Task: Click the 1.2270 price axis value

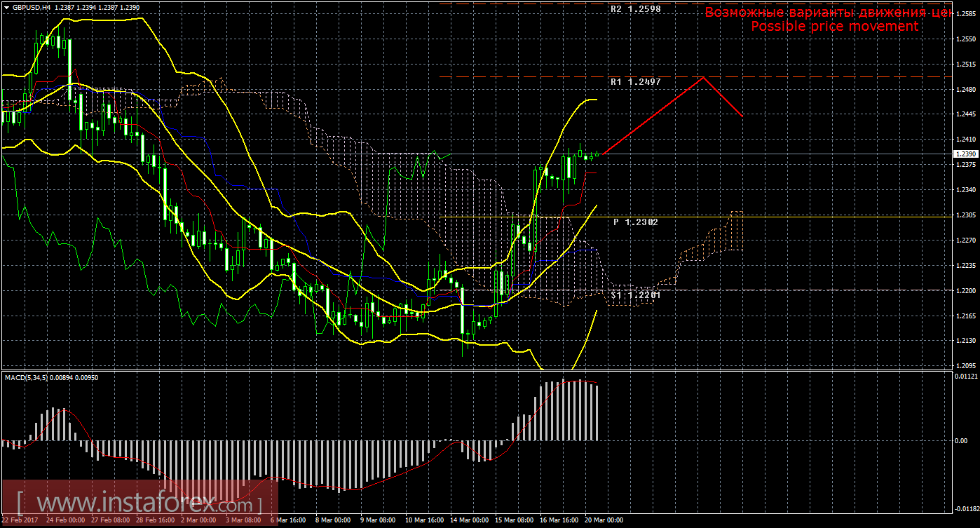Action: [966, 241]
